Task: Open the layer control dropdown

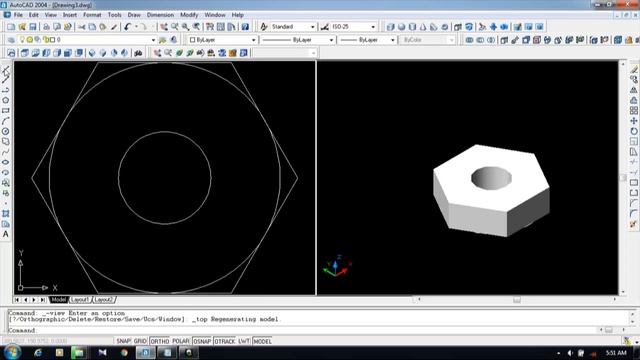Action: (x=153, y=40)
